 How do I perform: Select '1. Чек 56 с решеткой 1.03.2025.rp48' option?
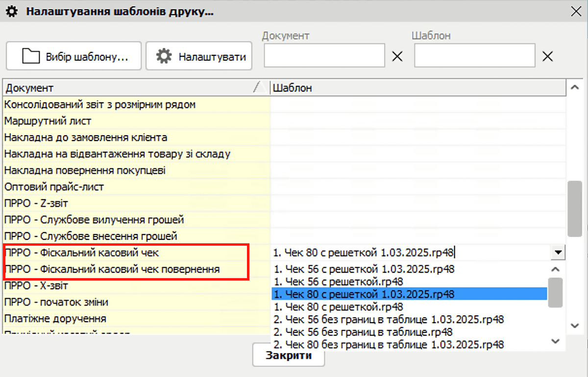click(364, 269)
